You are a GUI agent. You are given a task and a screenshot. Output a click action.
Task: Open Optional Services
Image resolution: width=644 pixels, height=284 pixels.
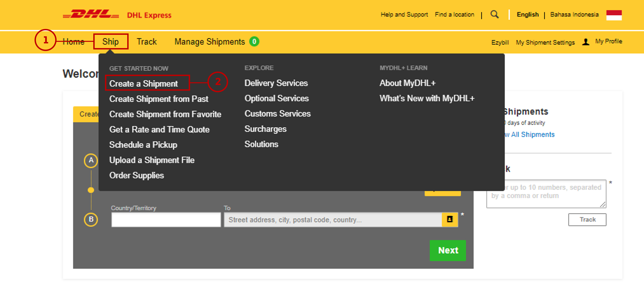pos(277,98)
